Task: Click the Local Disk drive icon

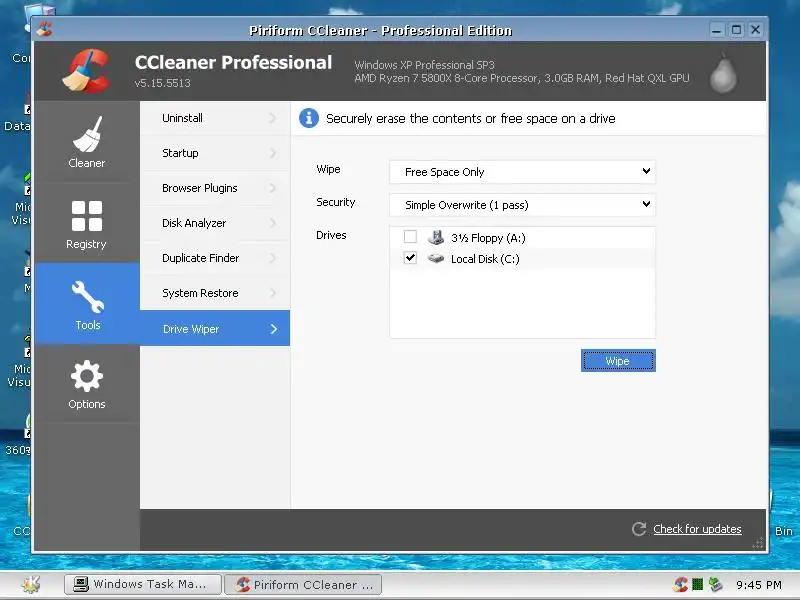Action: pos(436,258)
